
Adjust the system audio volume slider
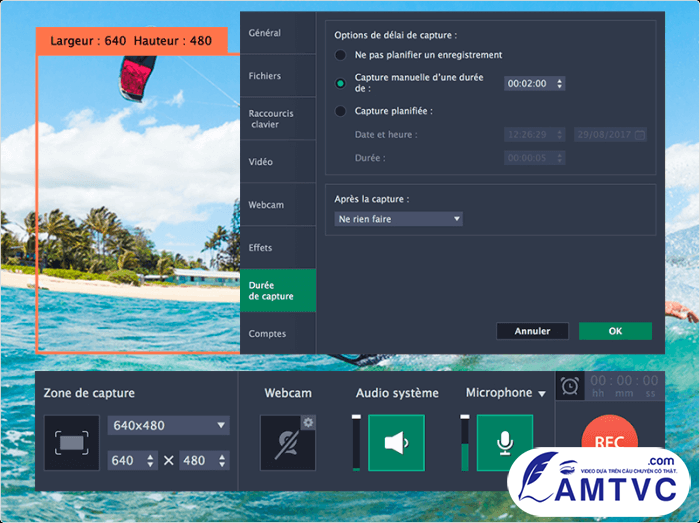pos(356,443)
